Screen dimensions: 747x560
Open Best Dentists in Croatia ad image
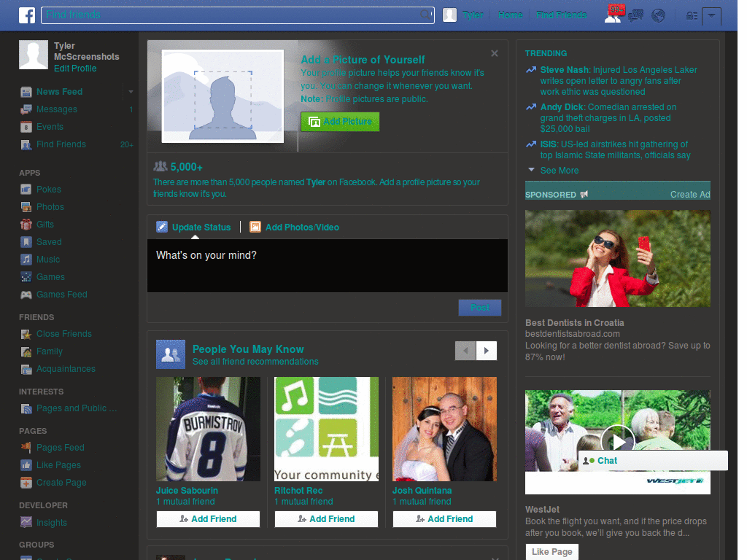click(x=618, y=259)
